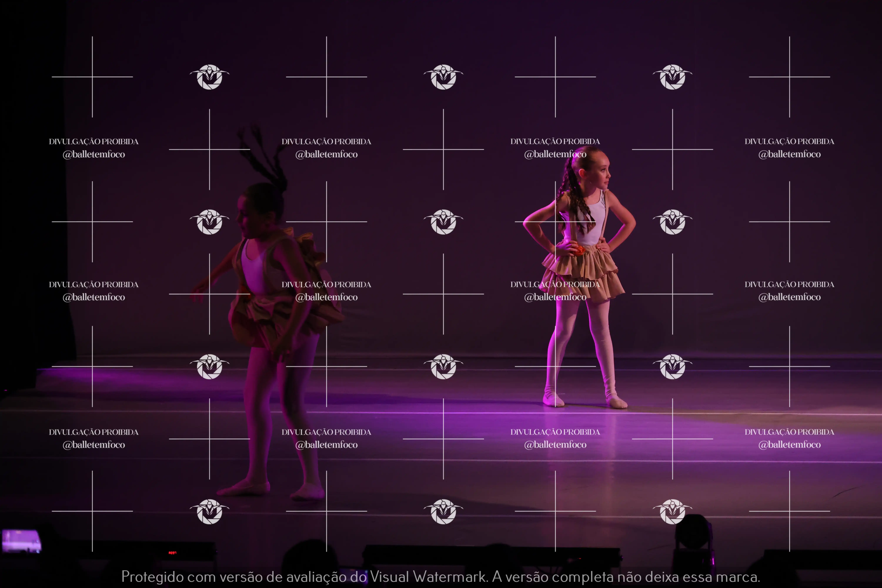The image size is (882, 588).
Task: Click camera logo beside left dancer's face
Action: click(x=209, y=222)
